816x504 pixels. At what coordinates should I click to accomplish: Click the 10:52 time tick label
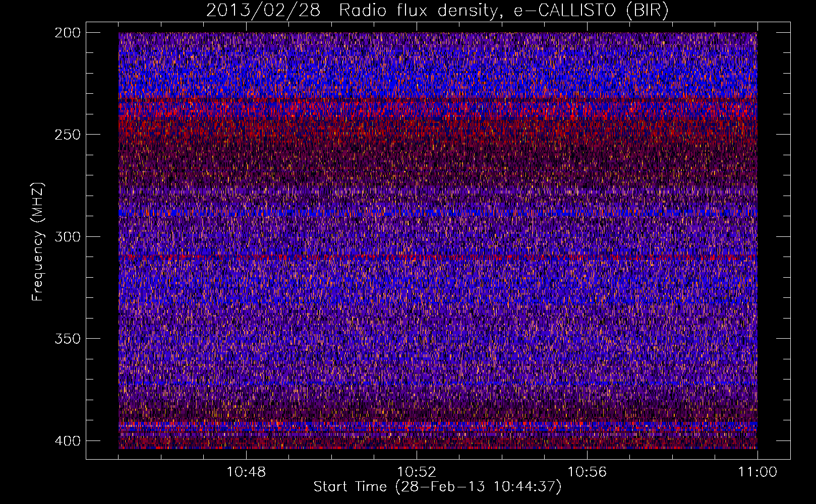tap(417, 472)
